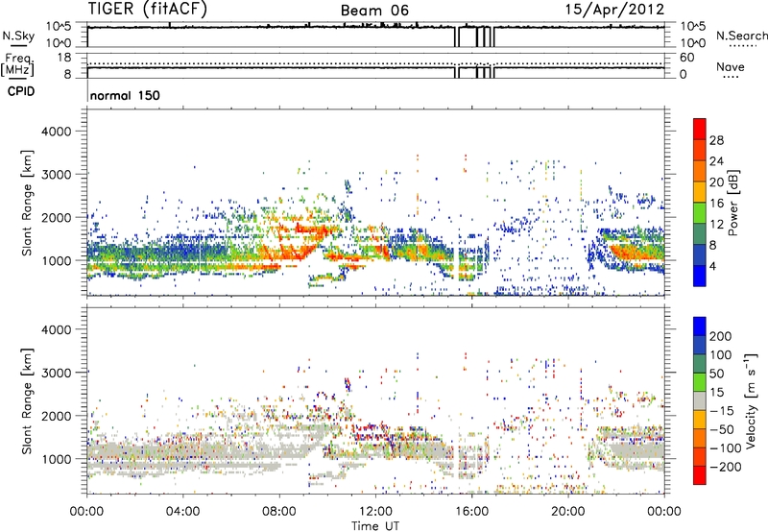This screenshot has height=532, width=768.
Task: Click the red top segment of Power colorbar
Action: click(x=700, y=129)
